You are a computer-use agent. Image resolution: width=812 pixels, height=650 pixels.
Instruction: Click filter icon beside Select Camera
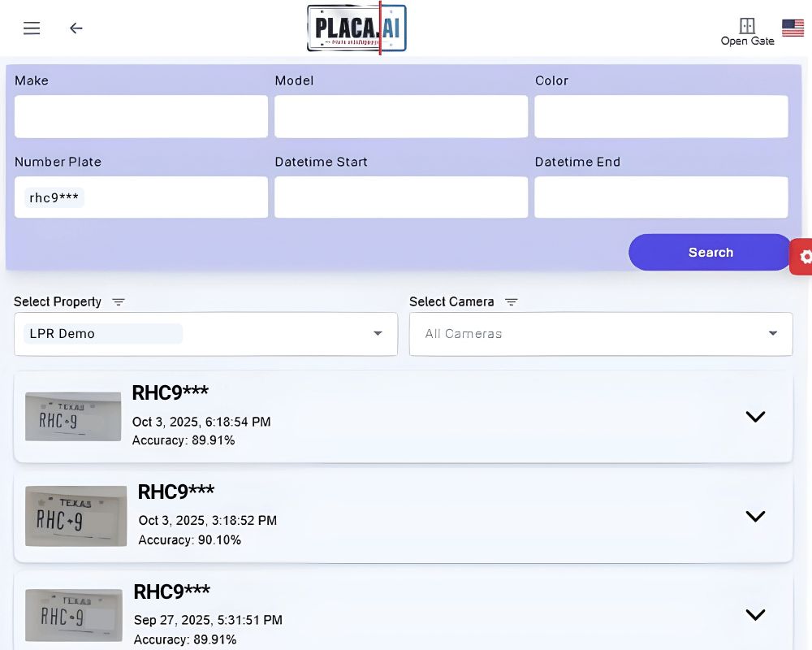pyautogui.click(x=511, y=302)
